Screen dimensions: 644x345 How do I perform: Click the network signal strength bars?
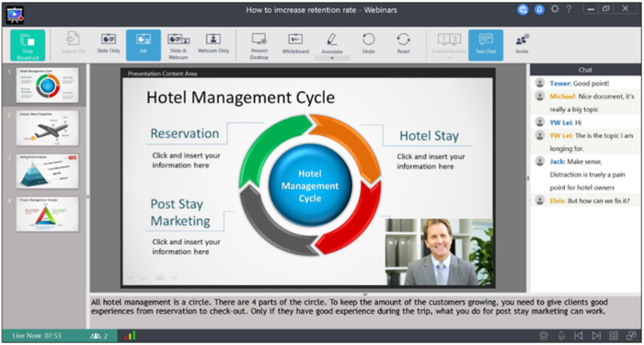pyautogui.click(x=131, y=336)
